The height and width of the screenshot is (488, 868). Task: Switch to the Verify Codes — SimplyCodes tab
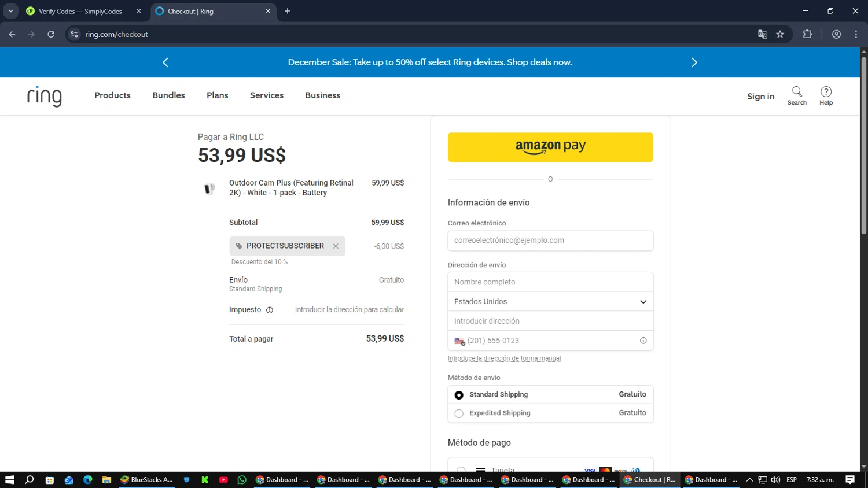click(80, 11)
